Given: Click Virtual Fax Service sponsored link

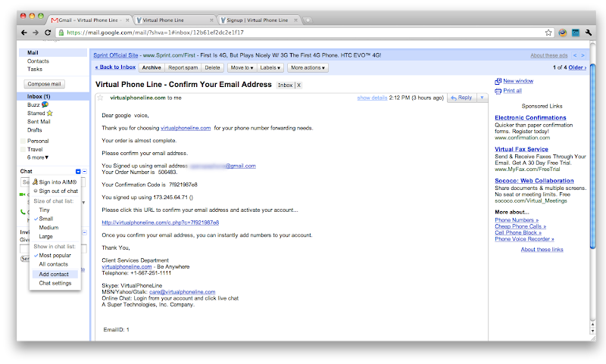Looking at the screenshot, I should click(x=521, y=149).
